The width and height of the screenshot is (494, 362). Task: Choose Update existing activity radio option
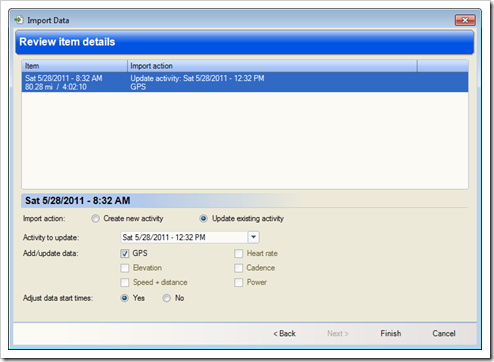(x=203, y=219)
